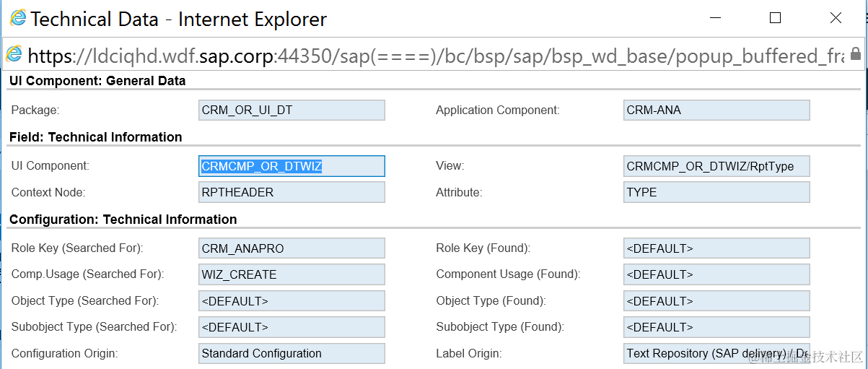
Task: Close the Technical Data window
Action: [x=836, y=18]
